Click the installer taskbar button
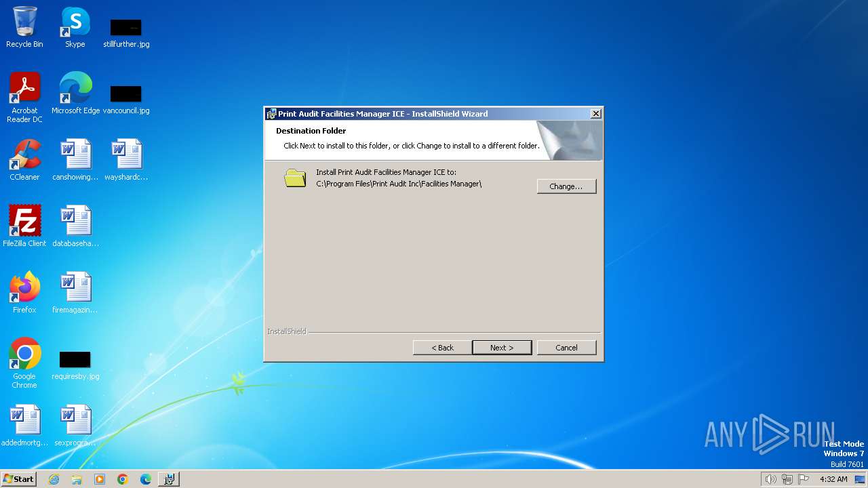The height and width of the screenshot is (488, 868). pyautogui.click(x=169, y=479)
